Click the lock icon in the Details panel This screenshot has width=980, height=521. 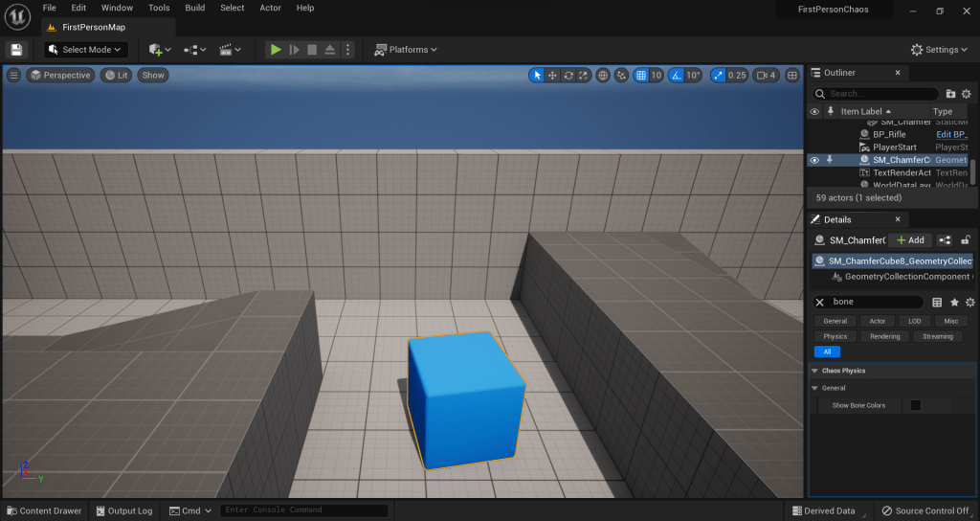966,240
